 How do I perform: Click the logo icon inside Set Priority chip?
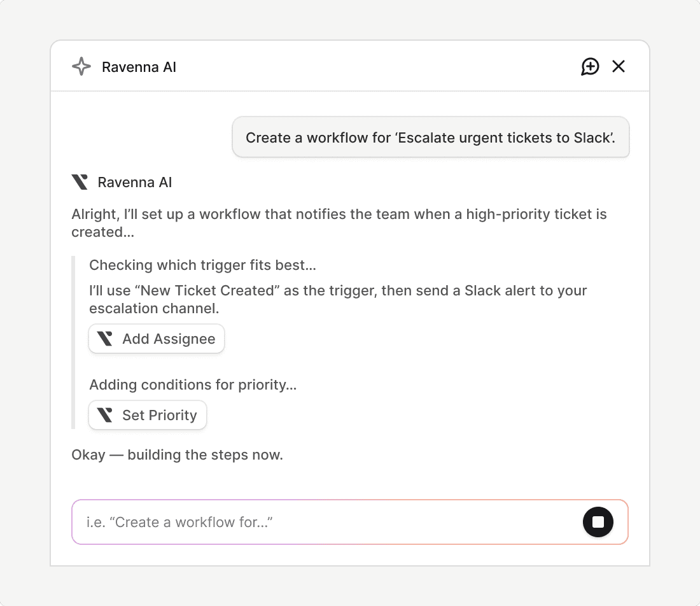pos(105,415)
